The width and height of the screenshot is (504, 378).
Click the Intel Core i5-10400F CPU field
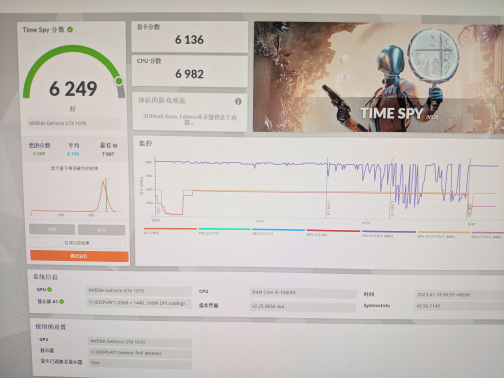pyautogui.click(x=303, y=292)
